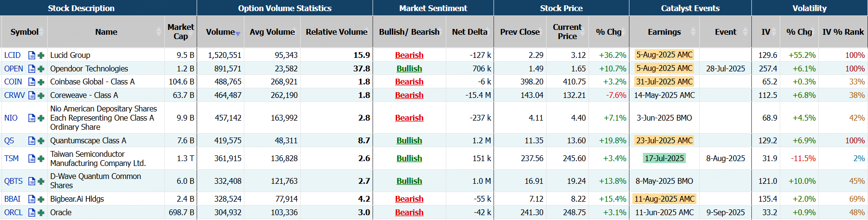Screen dimensions: 868x220
Task: Sort by the Market Cap header
Action: (181, 32)
